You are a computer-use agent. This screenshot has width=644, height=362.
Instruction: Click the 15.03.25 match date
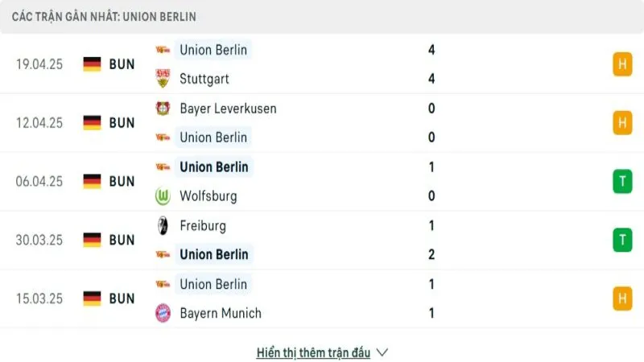click(x=39, y=298)
